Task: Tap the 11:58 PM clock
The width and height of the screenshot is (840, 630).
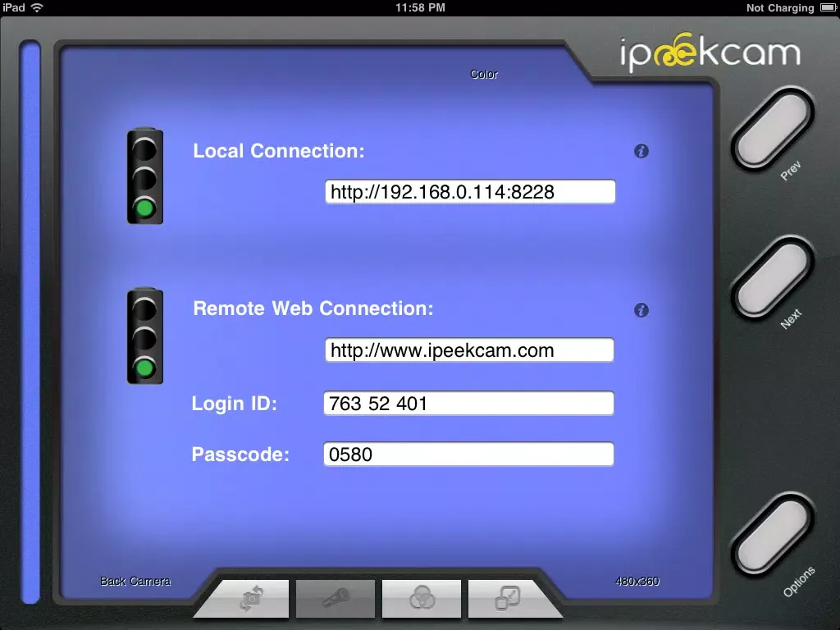Action: 420,7
